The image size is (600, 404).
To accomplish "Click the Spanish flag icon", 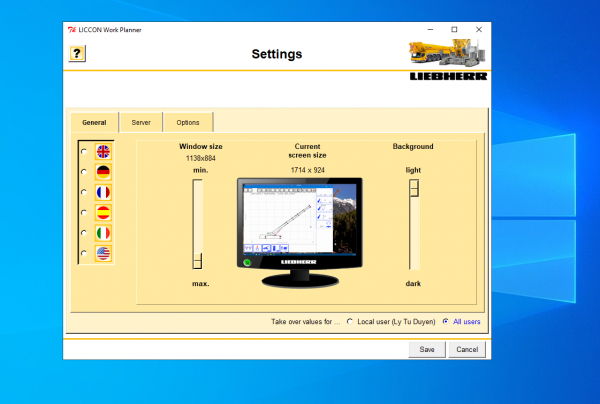I will tap(103, 212).
